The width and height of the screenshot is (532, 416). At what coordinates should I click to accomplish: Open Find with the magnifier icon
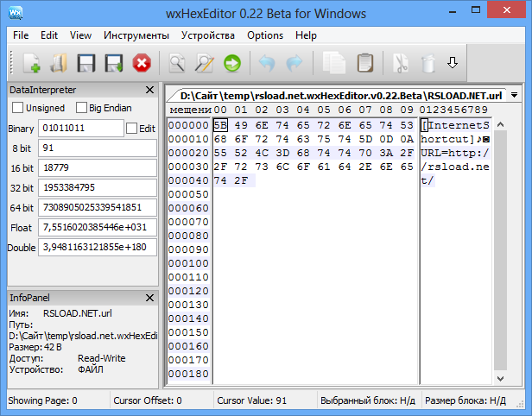(177, 63)
